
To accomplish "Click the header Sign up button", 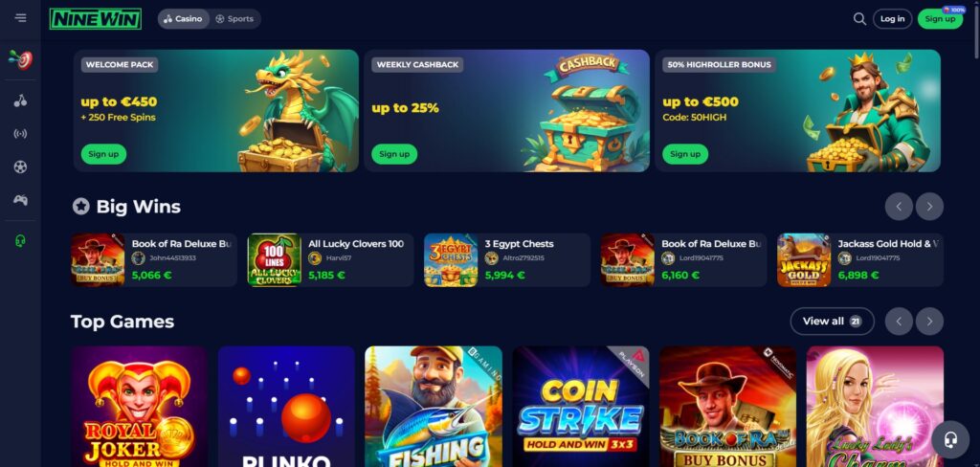I will [x=940, y=19].
